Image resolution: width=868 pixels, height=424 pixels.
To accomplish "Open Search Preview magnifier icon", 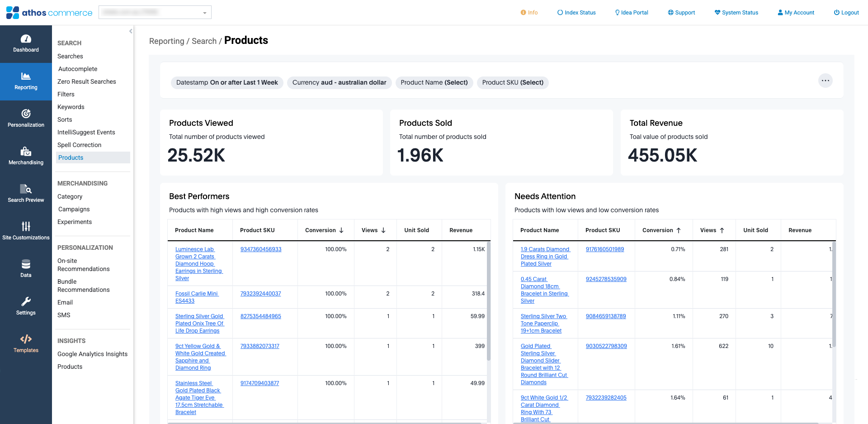I will point(26,189).
